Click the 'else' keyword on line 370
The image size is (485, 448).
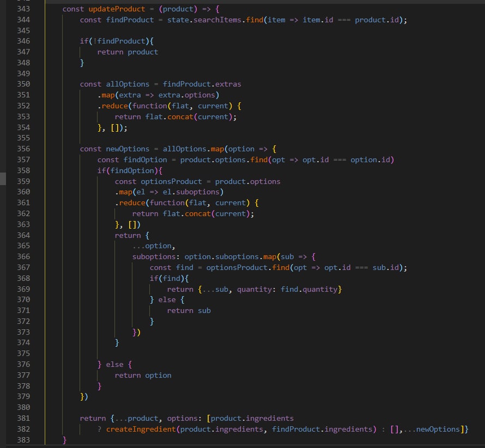[x=167, y=300]
